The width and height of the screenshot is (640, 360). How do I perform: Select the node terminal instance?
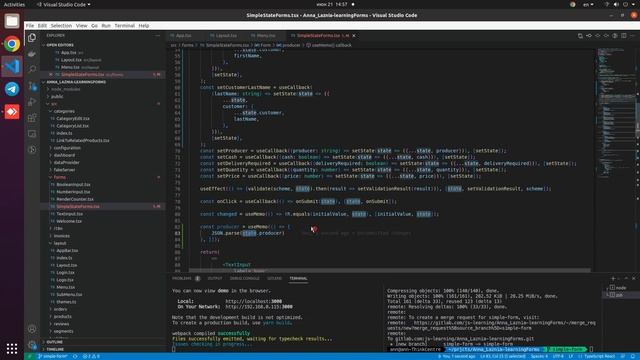coord(620,288)
